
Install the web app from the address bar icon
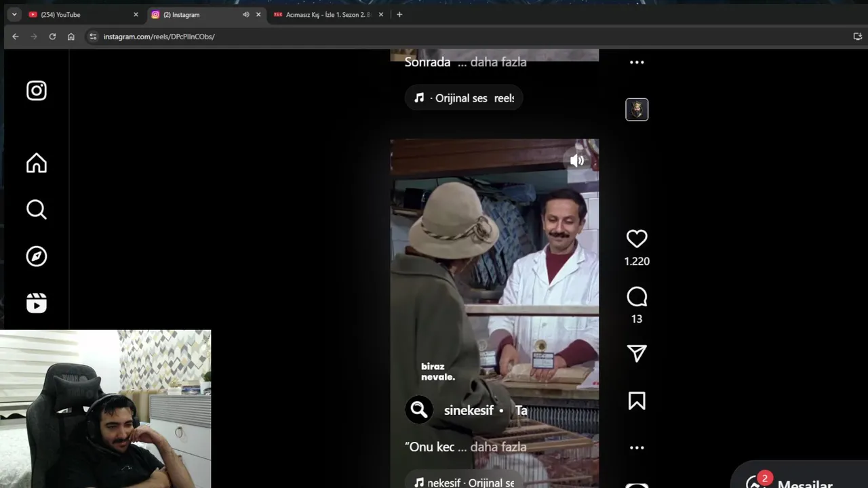tap(857, 37)
